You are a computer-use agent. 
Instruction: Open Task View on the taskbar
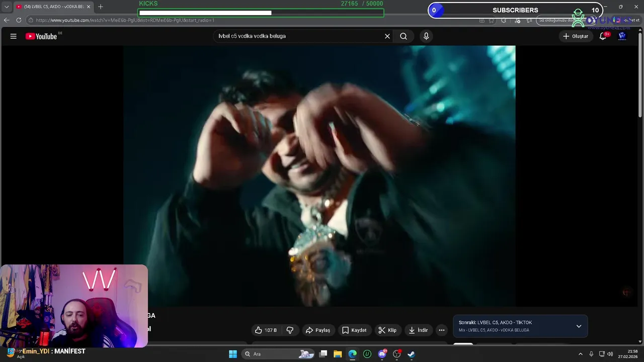[324, 354]
